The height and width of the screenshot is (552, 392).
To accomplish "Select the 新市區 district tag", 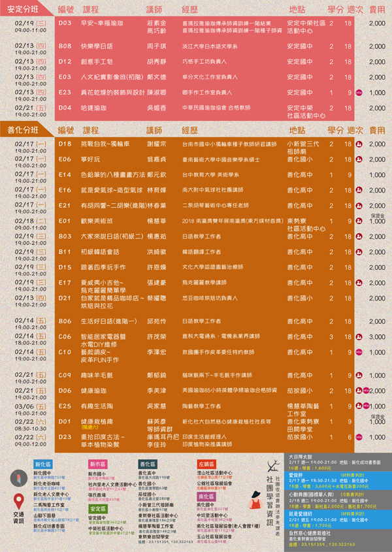I will pos(97,464).
